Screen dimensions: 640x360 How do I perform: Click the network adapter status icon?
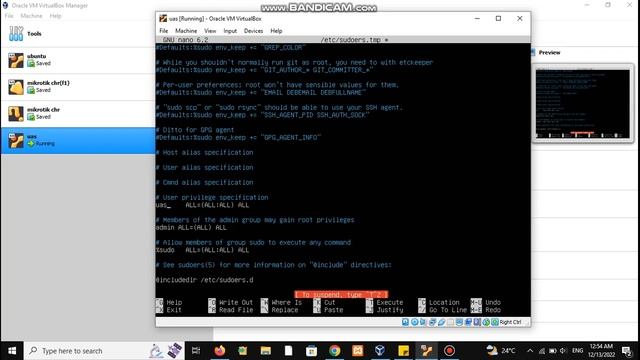tap(432, 322)
